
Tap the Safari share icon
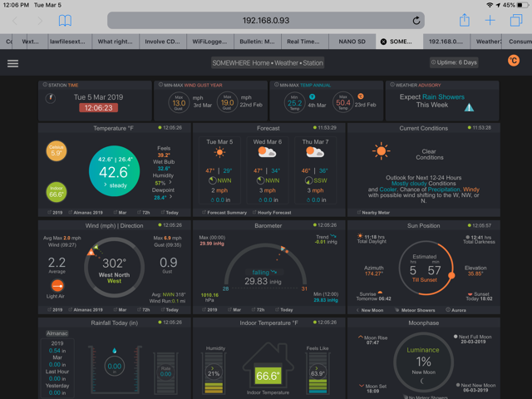[465, 20]
